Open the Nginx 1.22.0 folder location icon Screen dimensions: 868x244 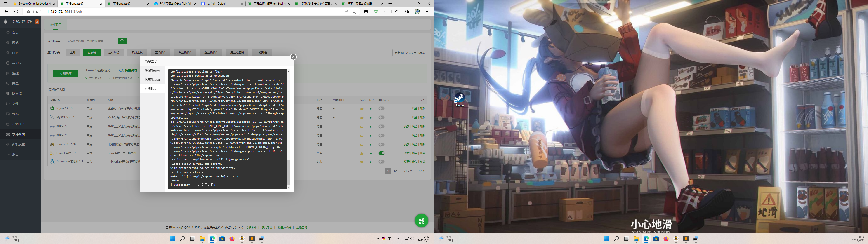[362, 108]
